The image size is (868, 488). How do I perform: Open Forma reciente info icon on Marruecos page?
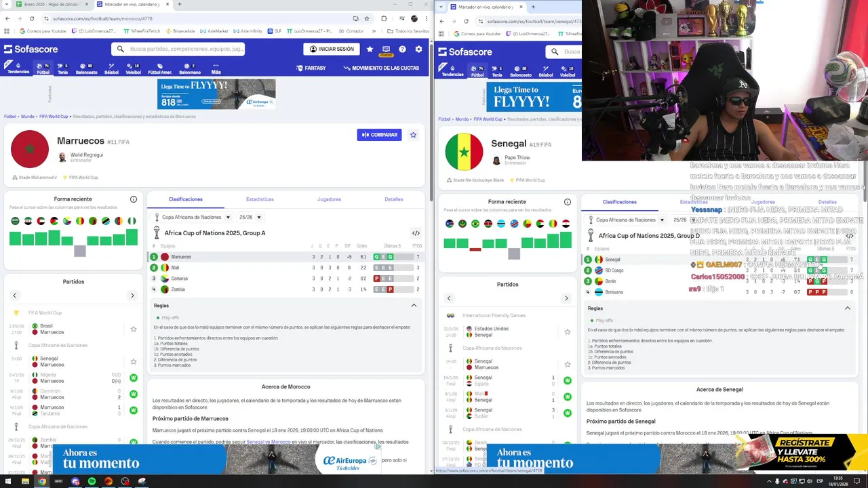(134, 199)
